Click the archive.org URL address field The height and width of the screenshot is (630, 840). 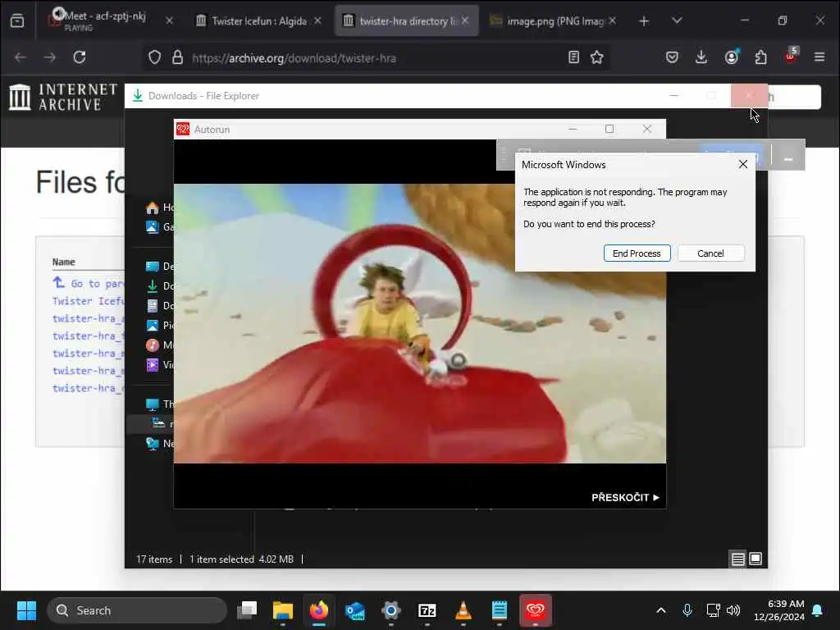375,58
